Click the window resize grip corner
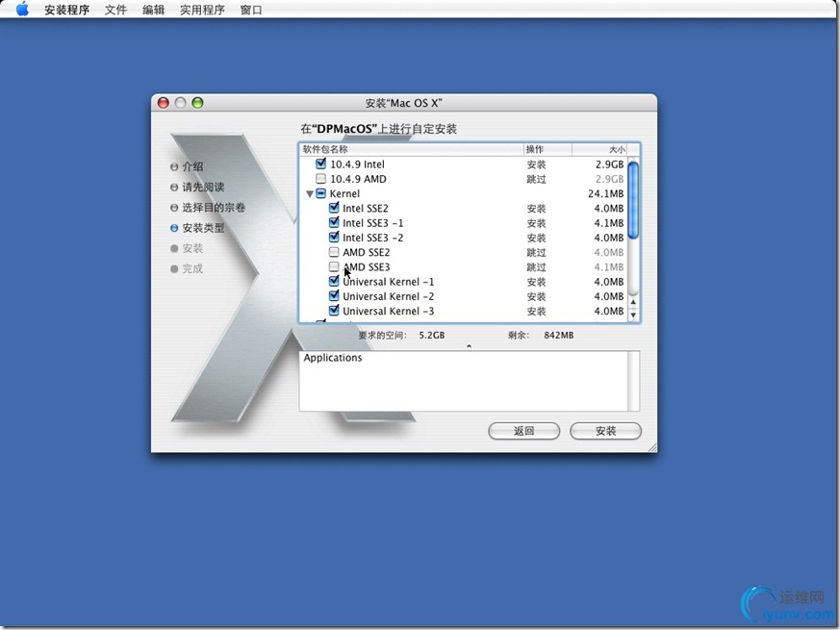Screen dimensions: 840x630 tap(651, 447)
